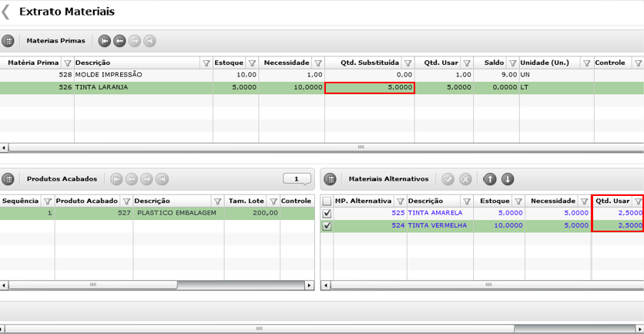Viewport: 644px width, 334px height.
Task: Jump to last record in Materias Primas
Action: tap(150, 41)
